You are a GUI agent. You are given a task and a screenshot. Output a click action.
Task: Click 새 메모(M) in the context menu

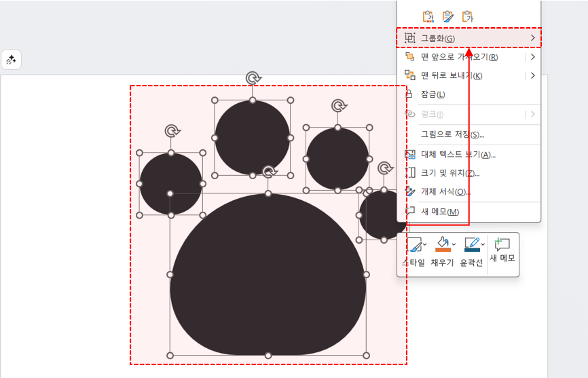440,212
